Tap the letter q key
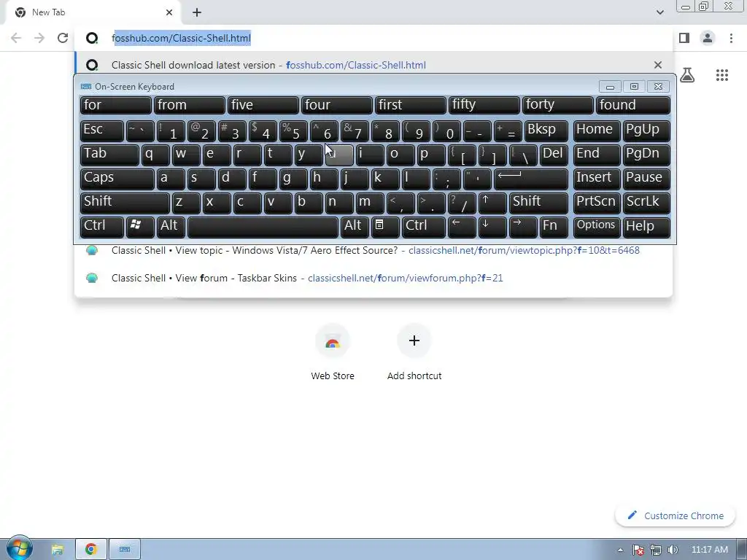The image size is (747, 560). 155,155
